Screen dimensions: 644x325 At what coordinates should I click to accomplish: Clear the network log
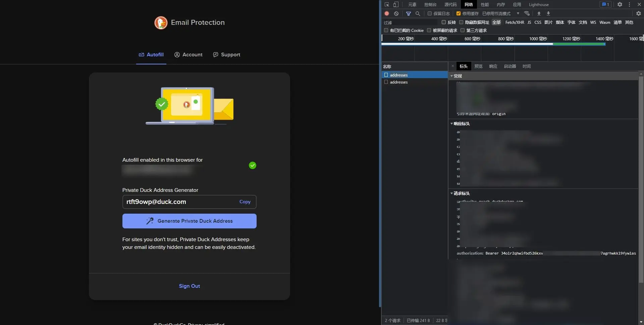[x=396, y=13]
